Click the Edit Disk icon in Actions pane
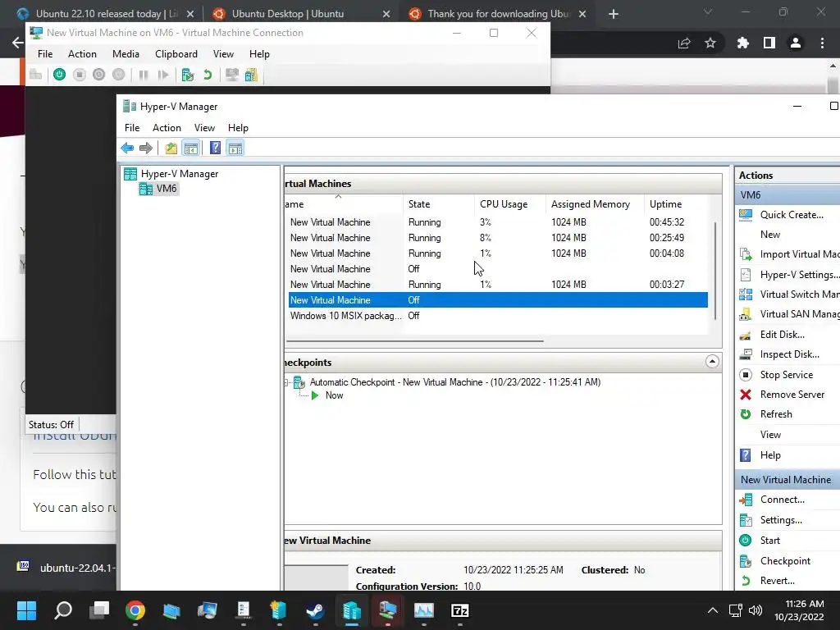Image resolution: width=840 pixels, height=630 pixels. 746,336
